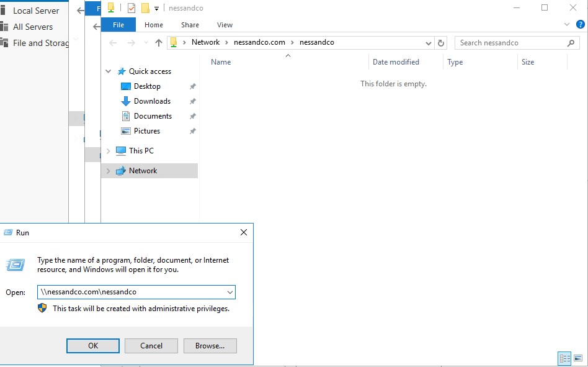Click the Forward arrow in Explorer
The width and height of the screenshot is (588, 367).
click(131, 43)
